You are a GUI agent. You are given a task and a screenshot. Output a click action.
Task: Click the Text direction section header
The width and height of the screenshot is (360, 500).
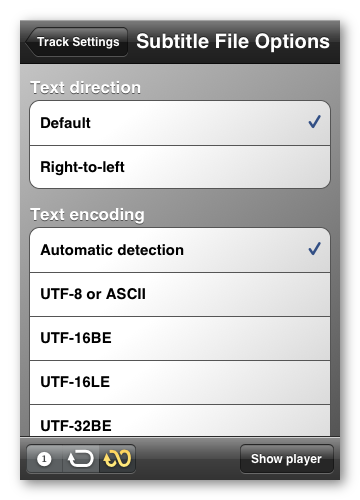click(85, 88)
